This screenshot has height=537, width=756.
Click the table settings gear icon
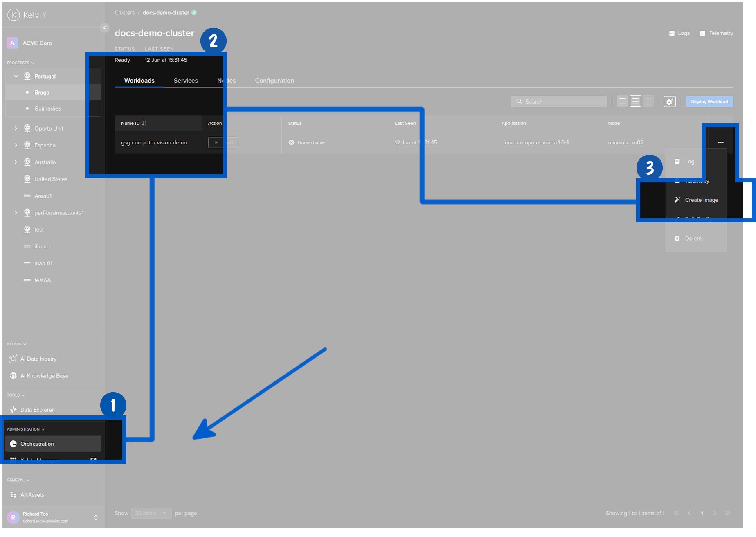670,101
